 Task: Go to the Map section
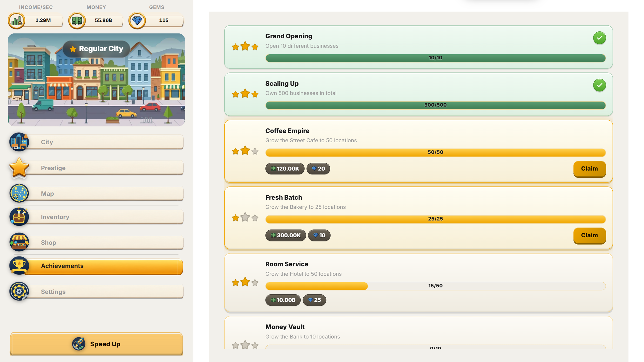click(x=96, y=193)
